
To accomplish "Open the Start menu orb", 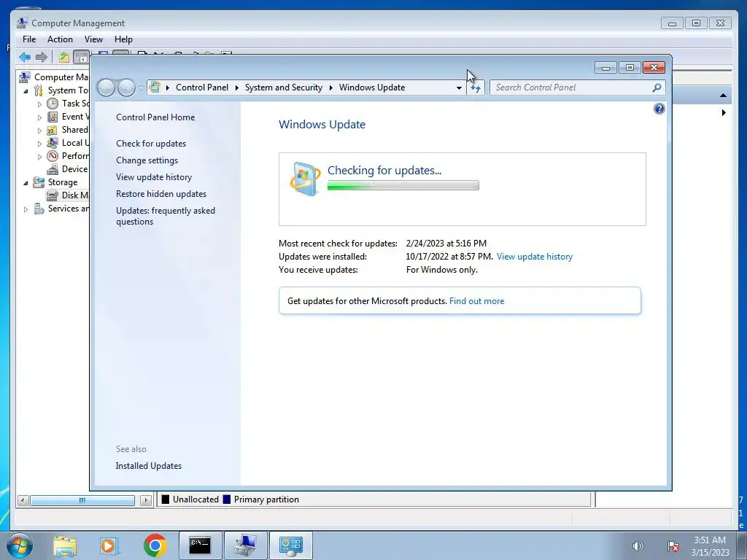I will point(20,545).
